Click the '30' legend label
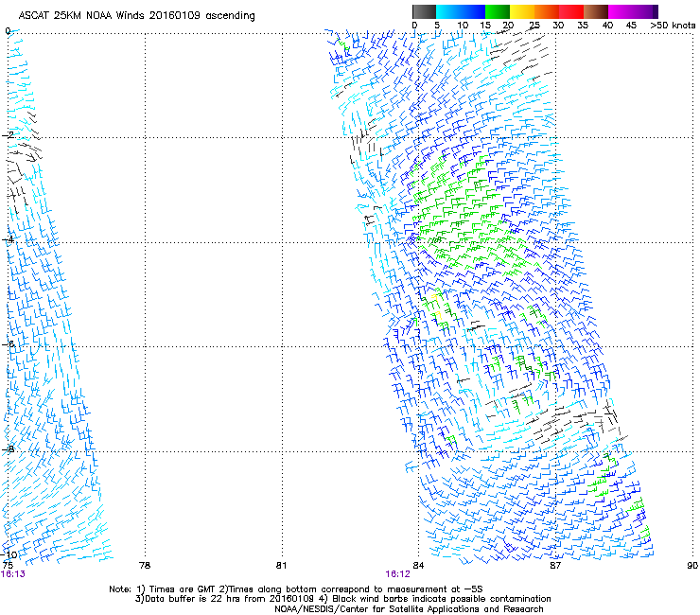The height and width of the screenshot is (615, 700). point(558,26)
